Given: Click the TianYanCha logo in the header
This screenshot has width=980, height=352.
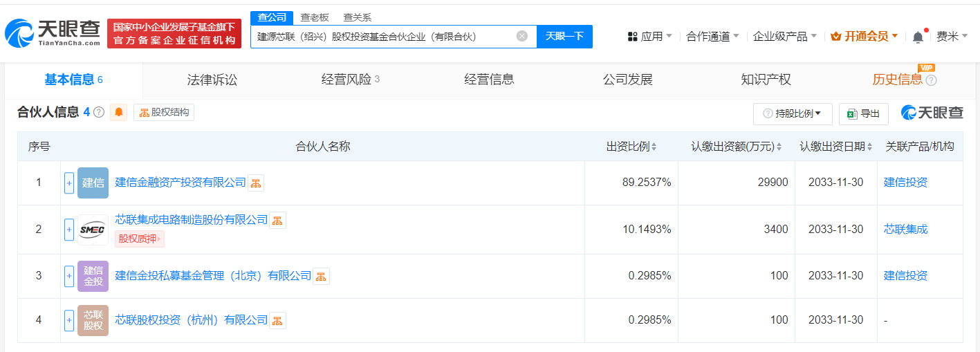Looking at the screenshot, I should (52, 33).
